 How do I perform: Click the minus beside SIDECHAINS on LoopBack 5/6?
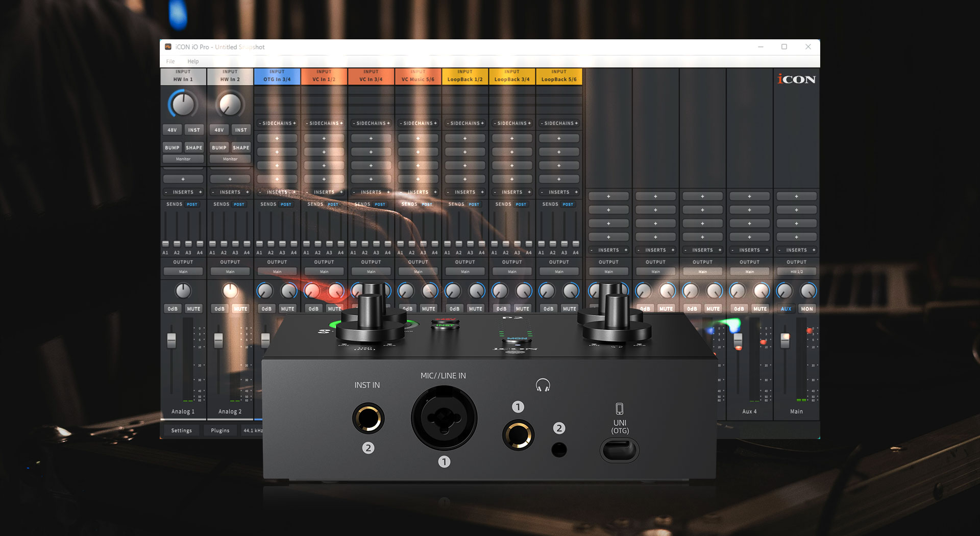(542, 123)
